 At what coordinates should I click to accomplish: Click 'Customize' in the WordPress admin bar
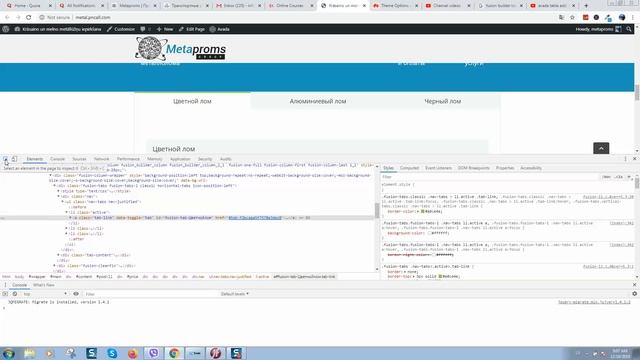pos(121,29)
